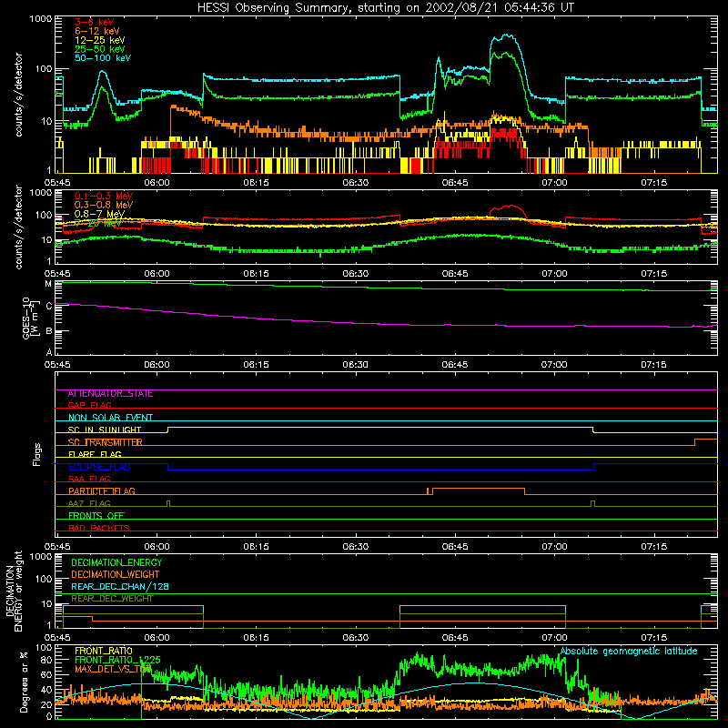Select the 0.1-0.3 MeV legend label

pos(104,196)
